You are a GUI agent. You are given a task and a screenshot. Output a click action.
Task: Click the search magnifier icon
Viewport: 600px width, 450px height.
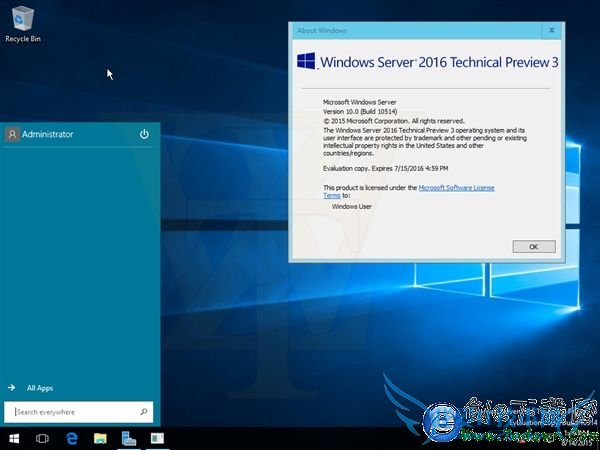tap(143, 412)
